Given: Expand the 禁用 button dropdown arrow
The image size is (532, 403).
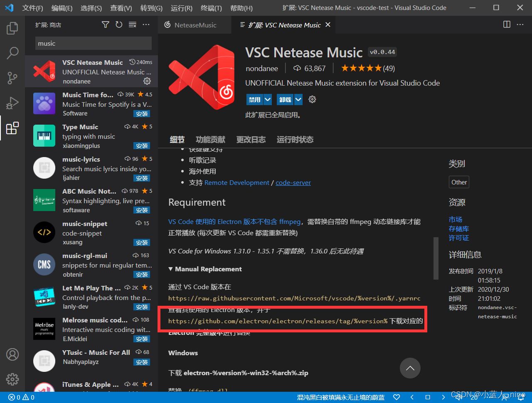Looking at the screenshot, I should click(x=268, y=100).
